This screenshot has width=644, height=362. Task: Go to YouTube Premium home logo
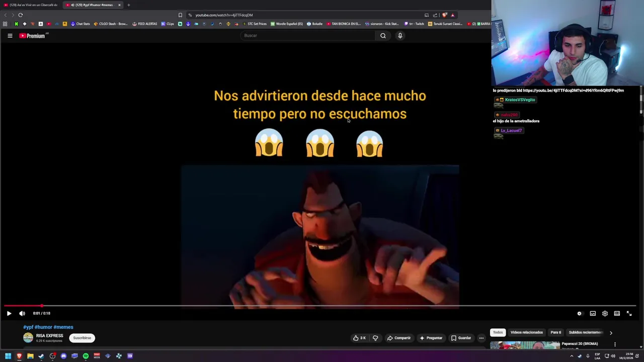point(32,36)
